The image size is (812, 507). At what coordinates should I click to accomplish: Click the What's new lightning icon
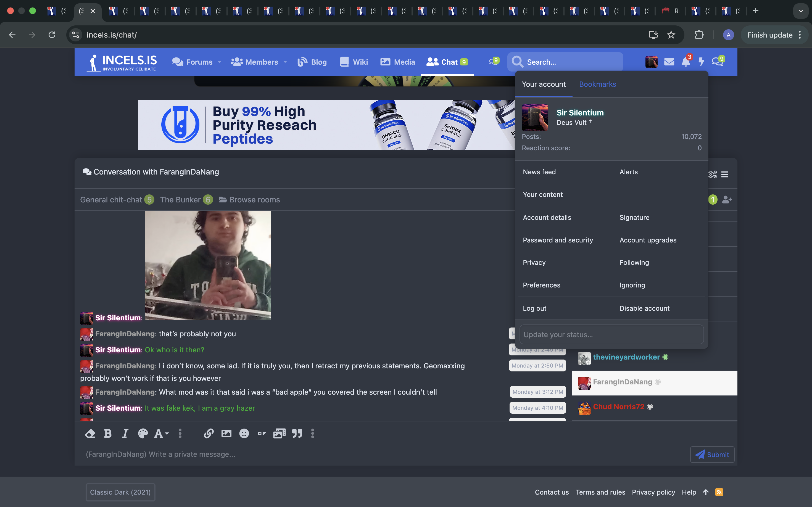[701, 62]
